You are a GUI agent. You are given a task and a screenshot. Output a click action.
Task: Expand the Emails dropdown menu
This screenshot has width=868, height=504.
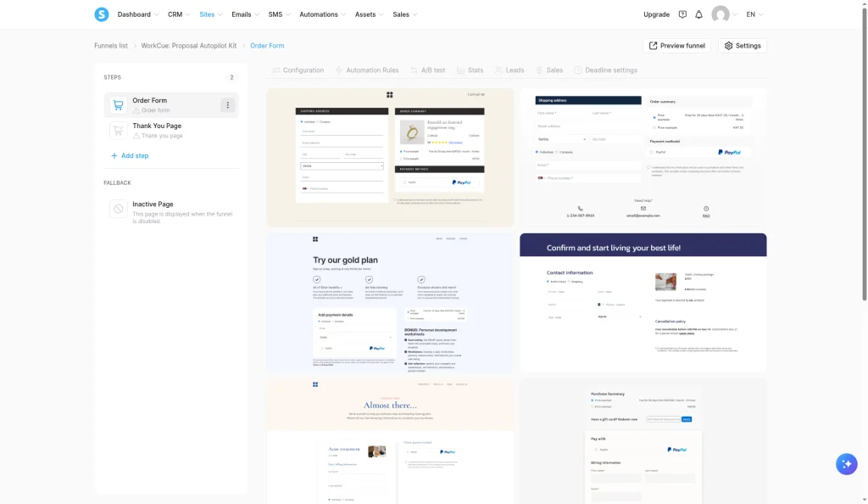click(245, 14)
